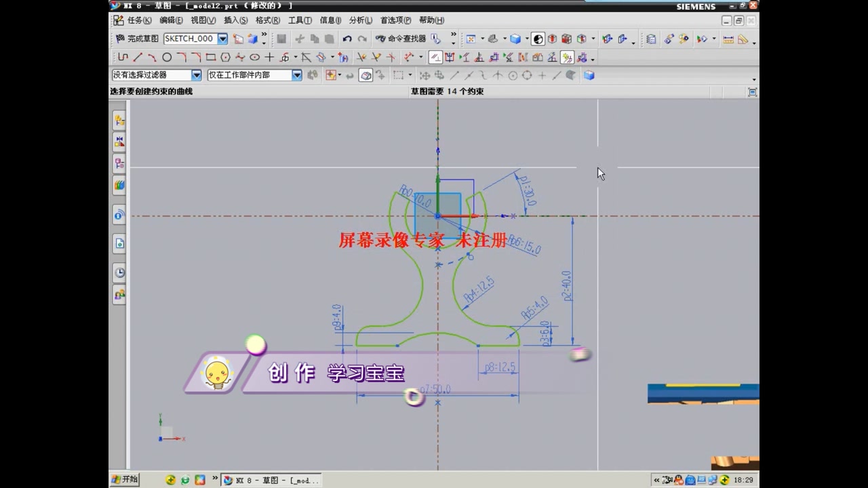Viewport: 868px width, 488px height.
Task: Click the Undo arrow icon
Action: point(347,39)
